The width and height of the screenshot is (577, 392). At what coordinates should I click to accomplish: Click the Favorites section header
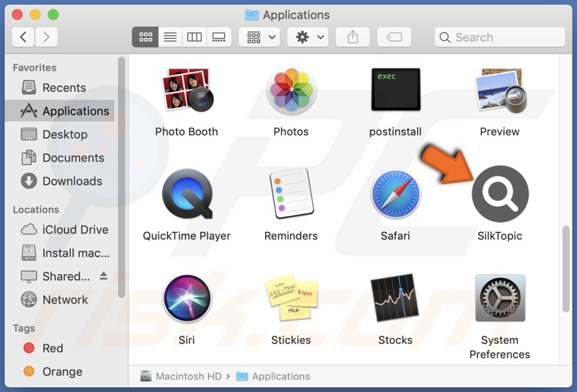coord(34,68)
